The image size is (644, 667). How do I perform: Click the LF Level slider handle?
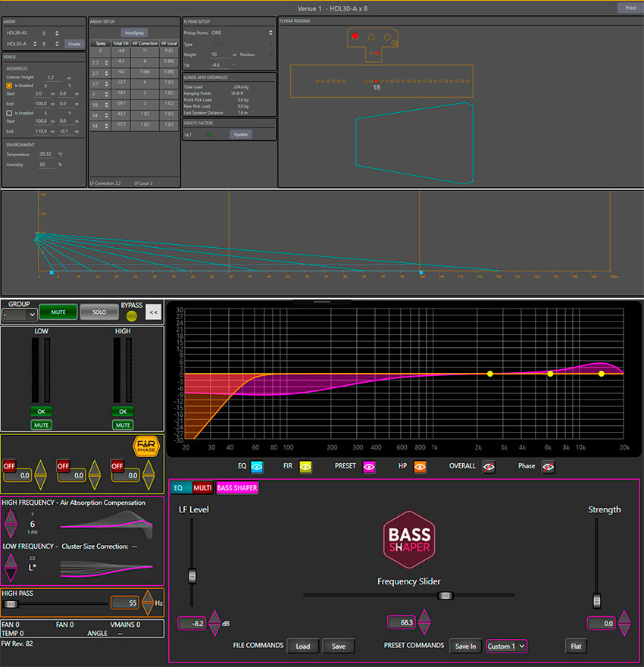click(192, 575)
